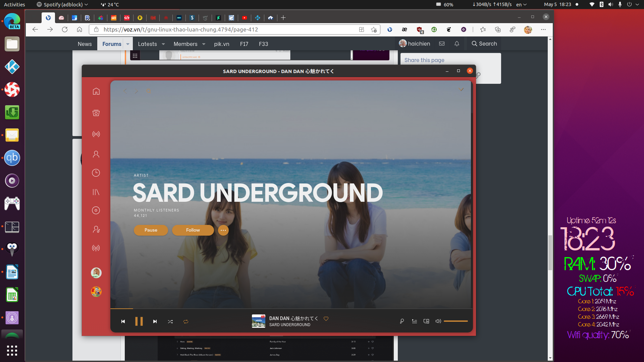Open the browser Favorites list
This screenshot has width=644, height=362.
483,29
